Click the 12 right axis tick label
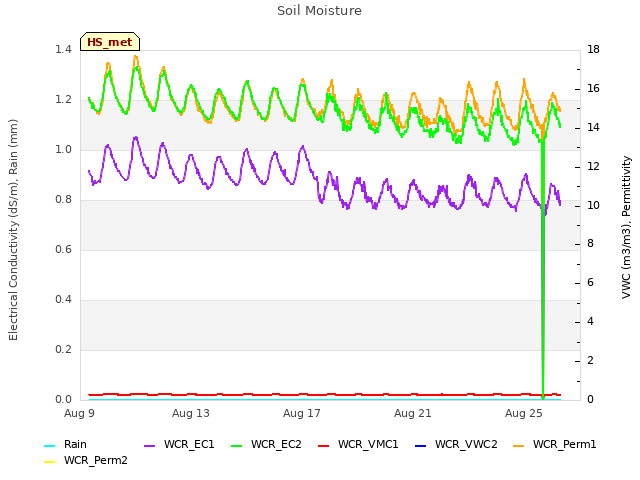Screen dimensions: 640x480 (593, 166)
